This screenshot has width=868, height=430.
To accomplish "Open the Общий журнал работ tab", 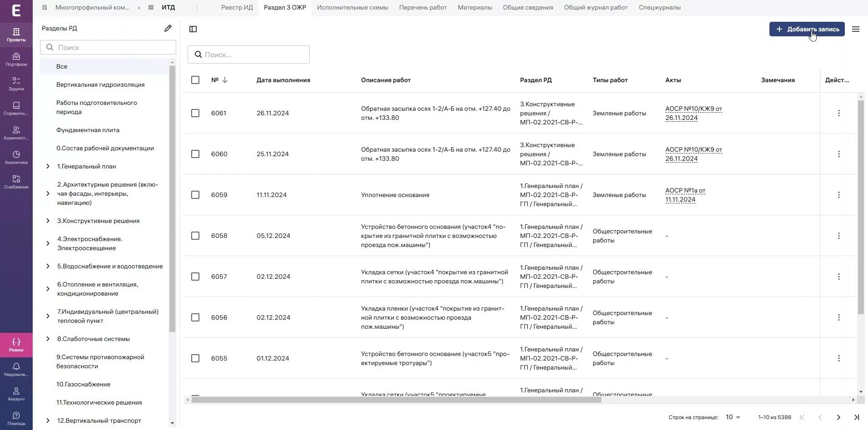I will point(595,7).
